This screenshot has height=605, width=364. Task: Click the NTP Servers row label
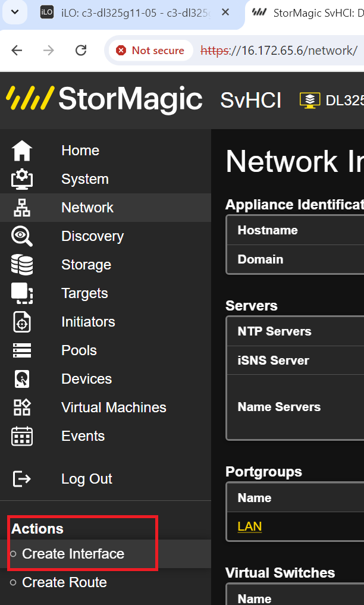[x=275, y=331]
